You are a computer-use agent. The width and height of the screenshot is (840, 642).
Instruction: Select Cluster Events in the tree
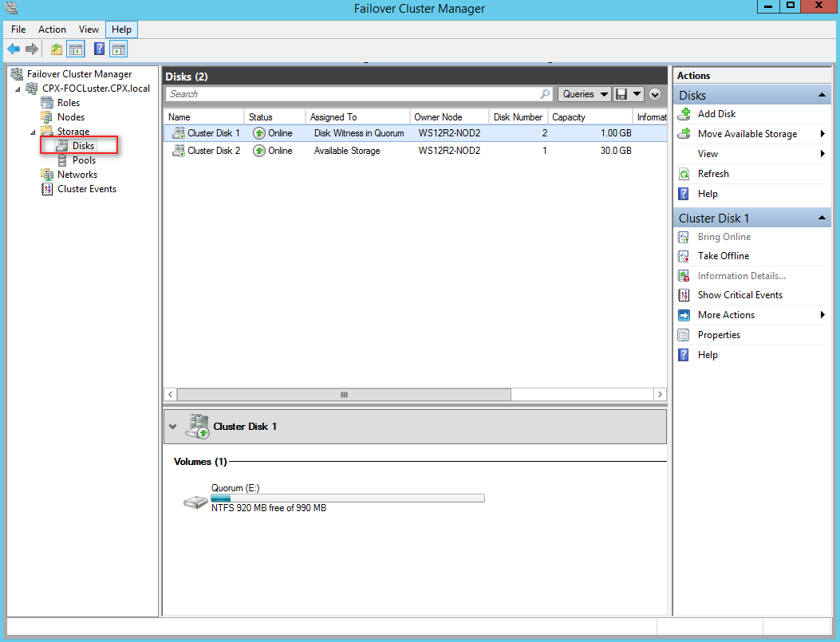click(87, 189)
